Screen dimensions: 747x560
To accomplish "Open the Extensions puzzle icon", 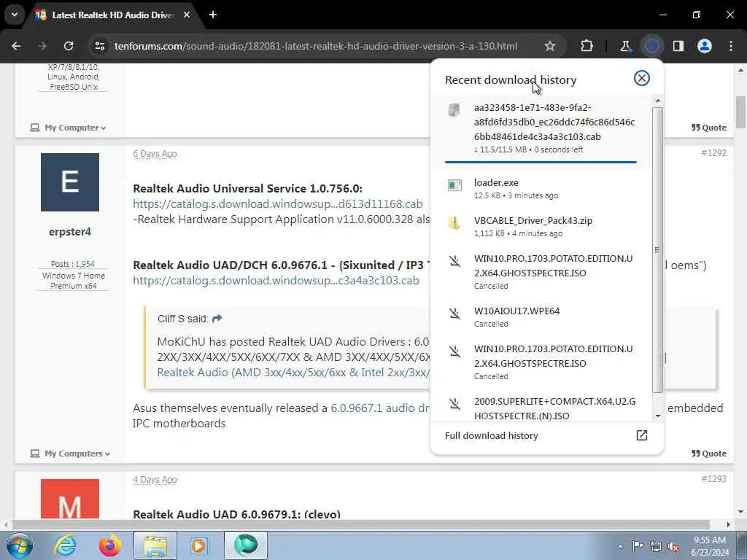I will 587,46.
